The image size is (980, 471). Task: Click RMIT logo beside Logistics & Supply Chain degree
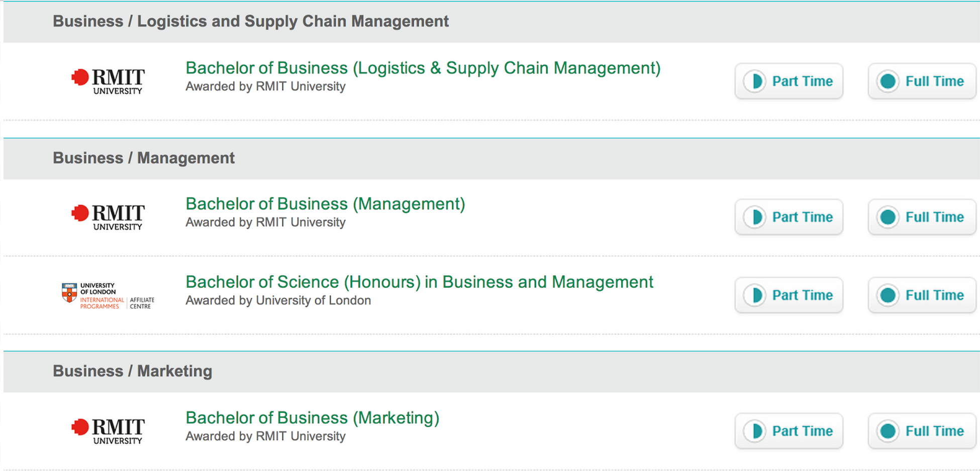pyautogui.click(x=108, y=81)
